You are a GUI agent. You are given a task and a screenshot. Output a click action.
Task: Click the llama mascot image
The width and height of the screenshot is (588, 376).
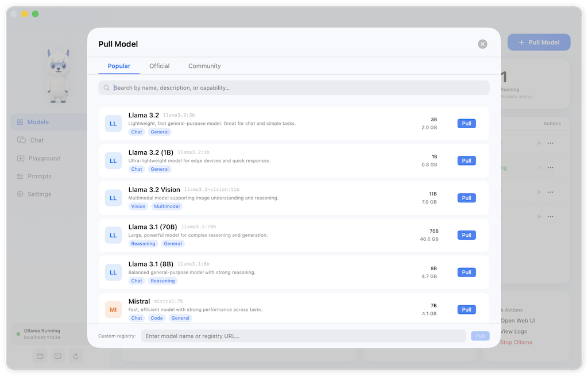coord(59,75)
